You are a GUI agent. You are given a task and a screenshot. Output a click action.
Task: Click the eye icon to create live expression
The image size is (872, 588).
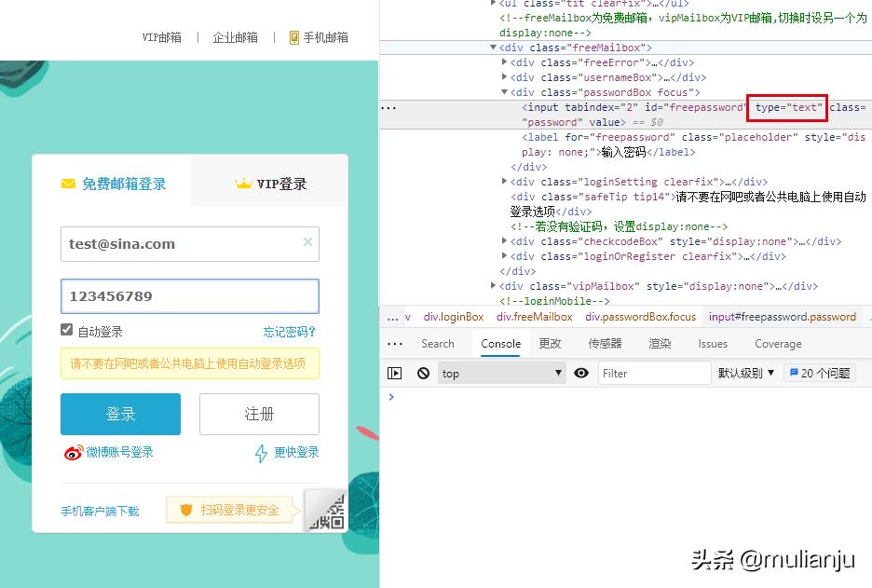click(582, 373)
